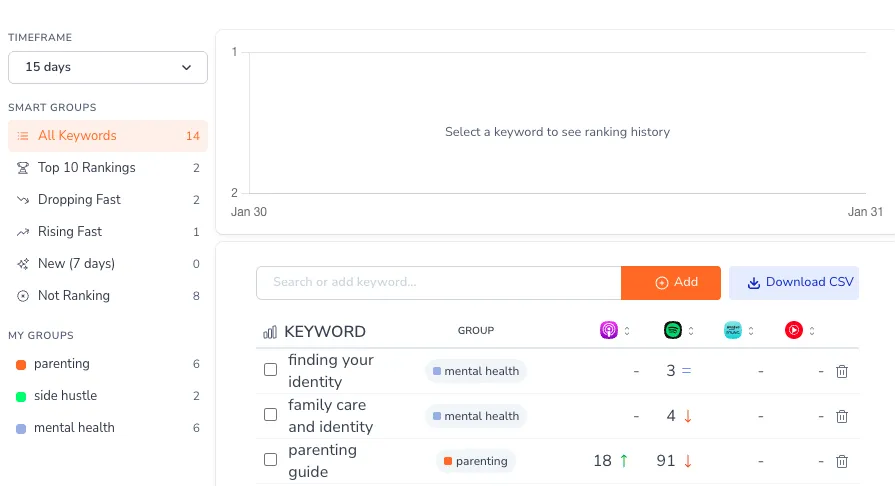Click Spotify rank 91 for parenting guide

point(666,461)
